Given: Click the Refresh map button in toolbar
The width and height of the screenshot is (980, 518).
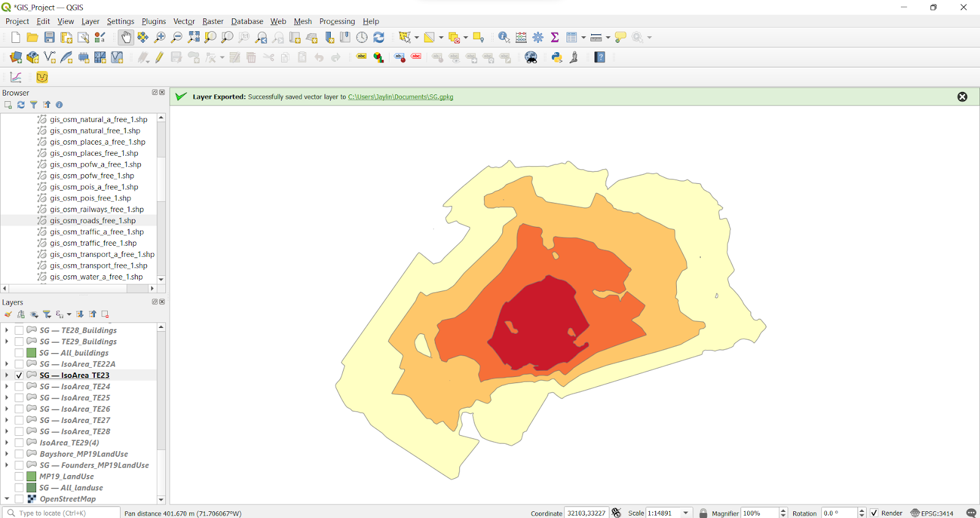Looking at the screenshot, I should pos(379,37).
